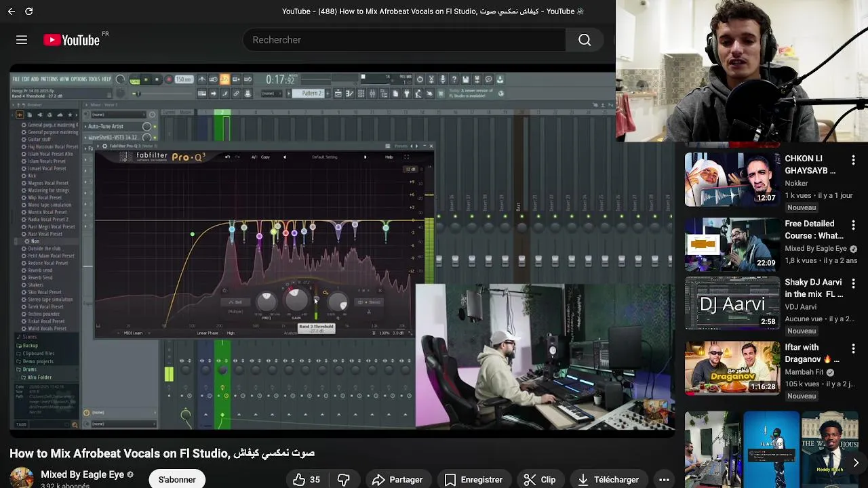The width and height of the screenshot is (868, 488).
Task: Open options menu for Free Detailed Course video
Action: pyautogui.click(x=853, y=224)
